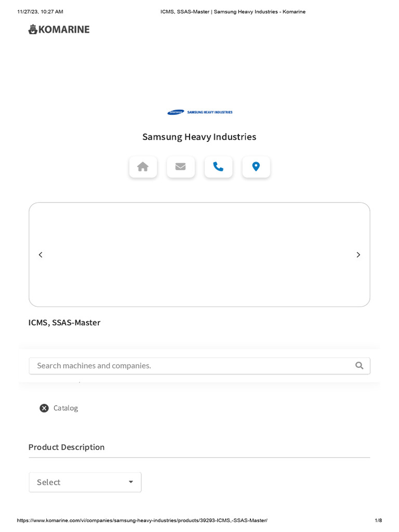Click the Komarine logo

[59, 30]
